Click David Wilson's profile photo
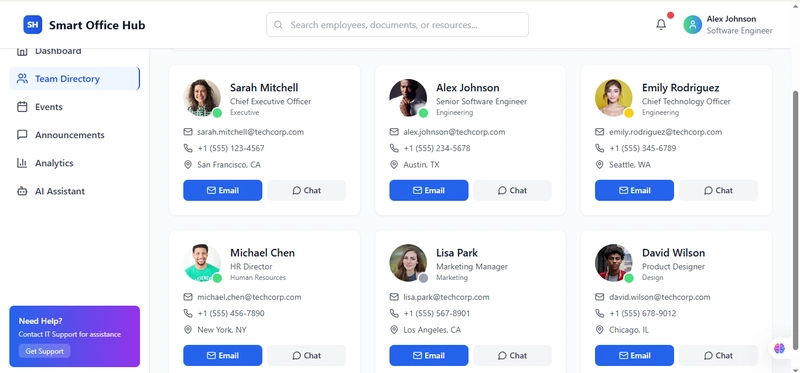Image resolution: width=800 pixels, height=373 pixels. coord(614,263)
